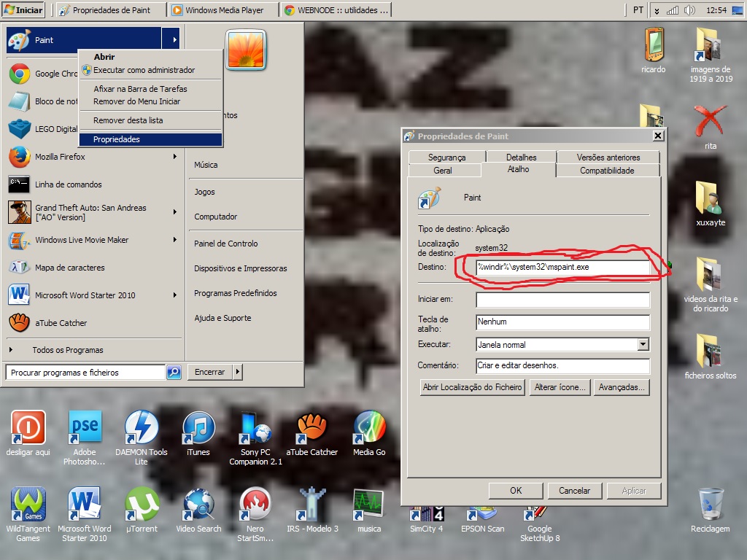The image size is (747, 560).
Task: Open the Encerrar options arrow
Action: click(x=238, y=372)
